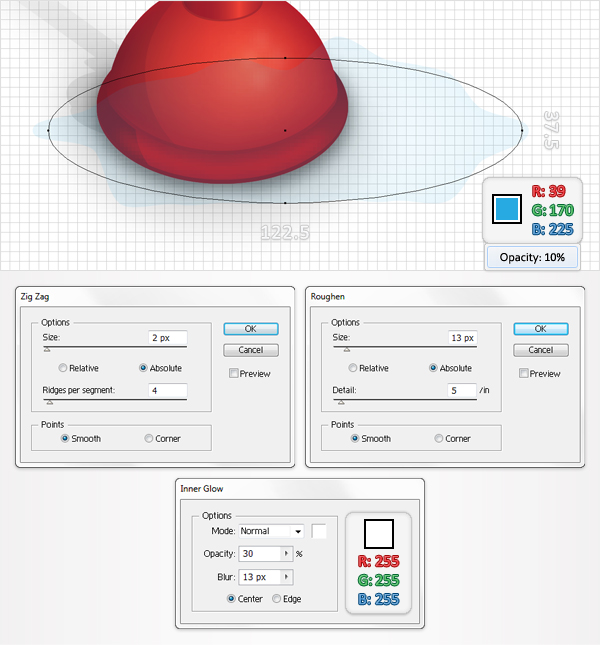The image size is (600, 645).
Task: Click OK in the Roughen dialog
Action: pyautogui.click(x=541, y=329)
